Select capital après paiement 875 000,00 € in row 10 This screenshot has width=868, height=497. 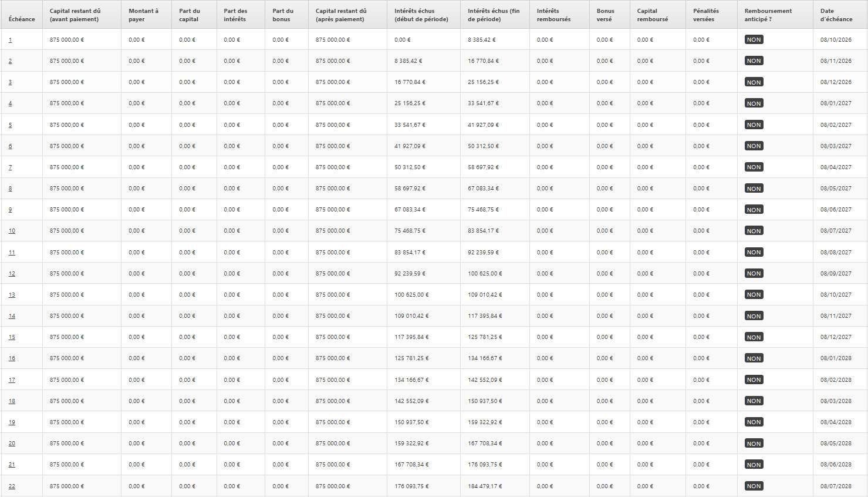(333, 231)
